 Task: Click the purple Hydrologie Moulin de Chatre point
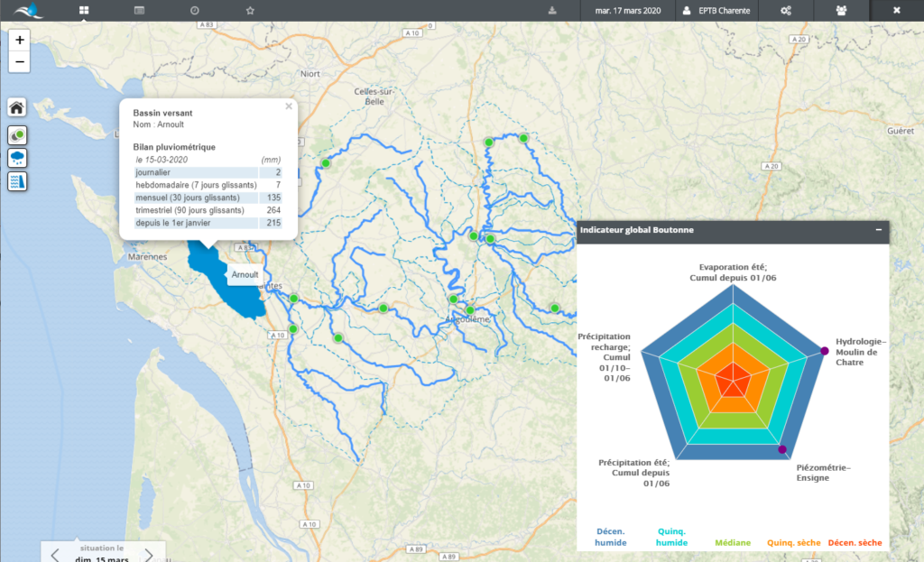pyautogui.click(x=823, y=351)
